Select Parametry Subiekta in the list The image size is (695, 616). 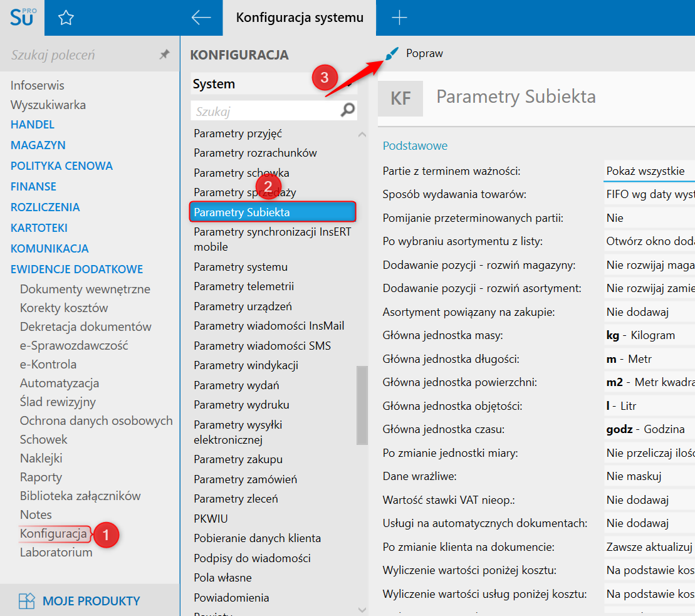(273, 212)
